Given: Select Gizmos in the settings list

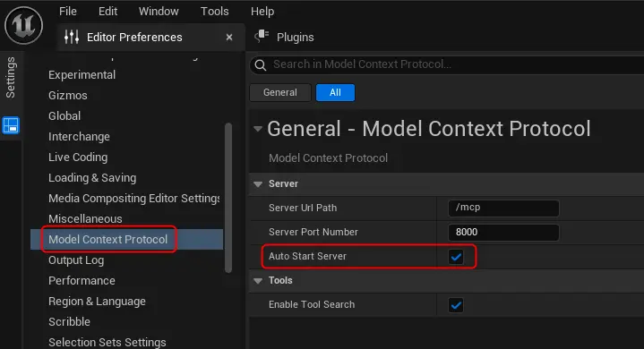Looking at the screenshot, I should click(68, 96).
